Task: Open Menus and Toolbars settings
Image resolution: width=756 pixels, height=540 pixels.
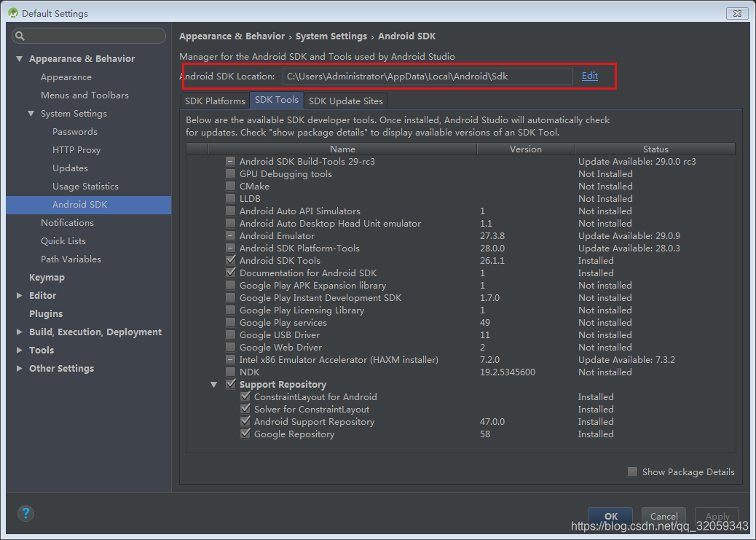Action: [85, 95]
